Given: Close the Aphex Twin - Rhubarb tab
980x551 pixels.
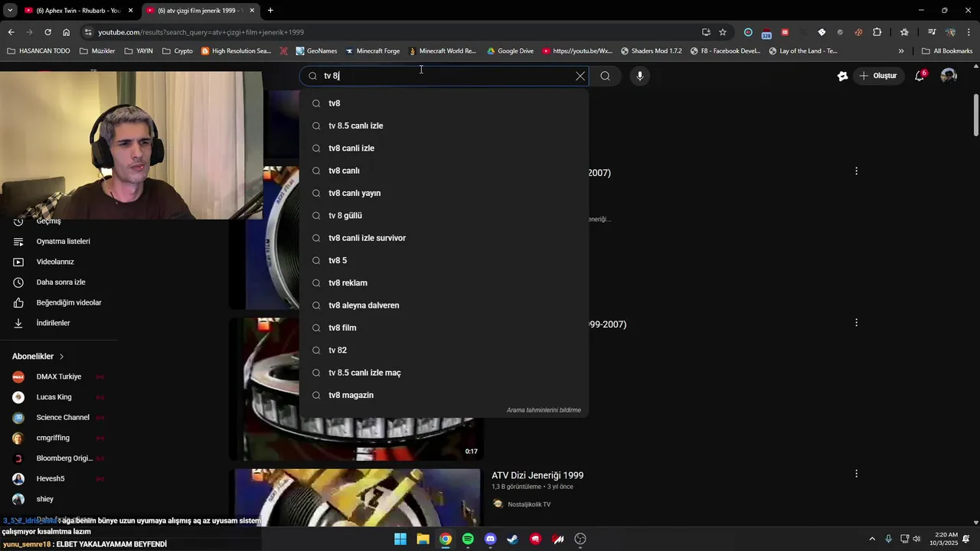Looking at the screenshot, I should tap(130, 11).
